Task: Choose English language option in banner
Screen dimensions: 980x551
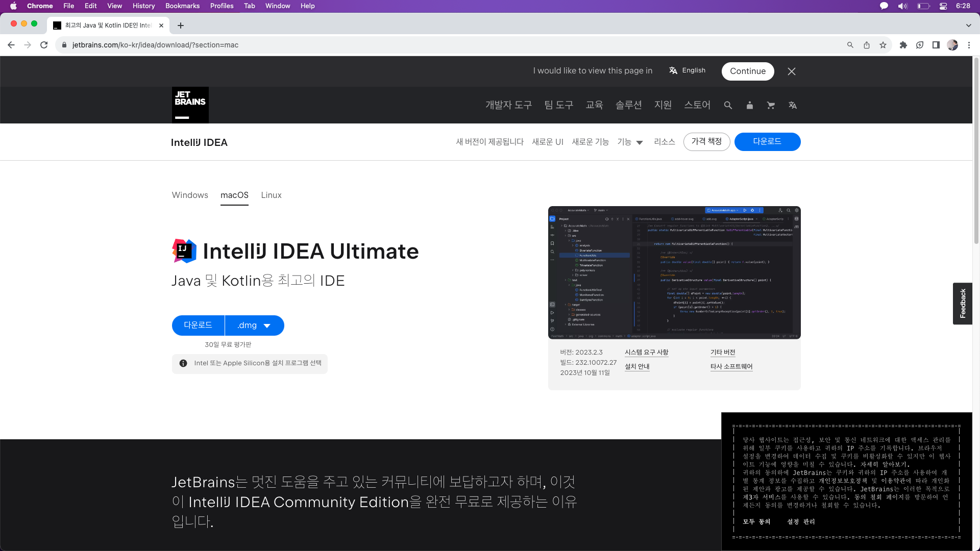Action: (x=687, y=70)
